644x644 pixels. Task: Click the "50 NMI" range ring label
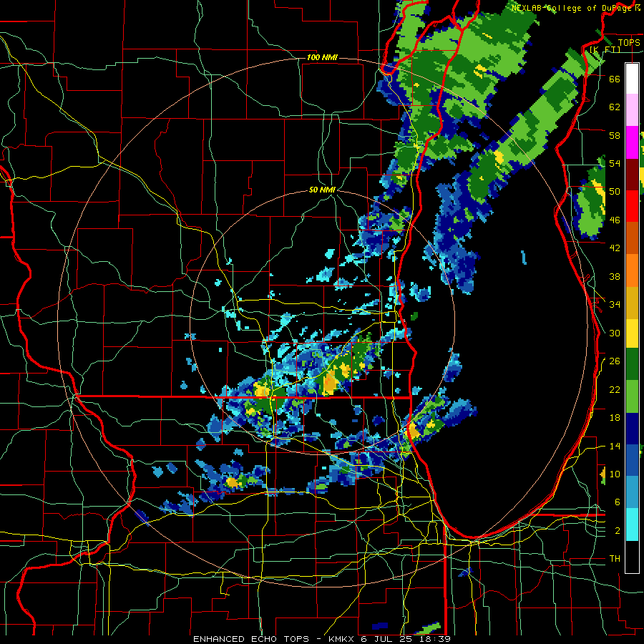pyautogui.click(x=322, y=190)
